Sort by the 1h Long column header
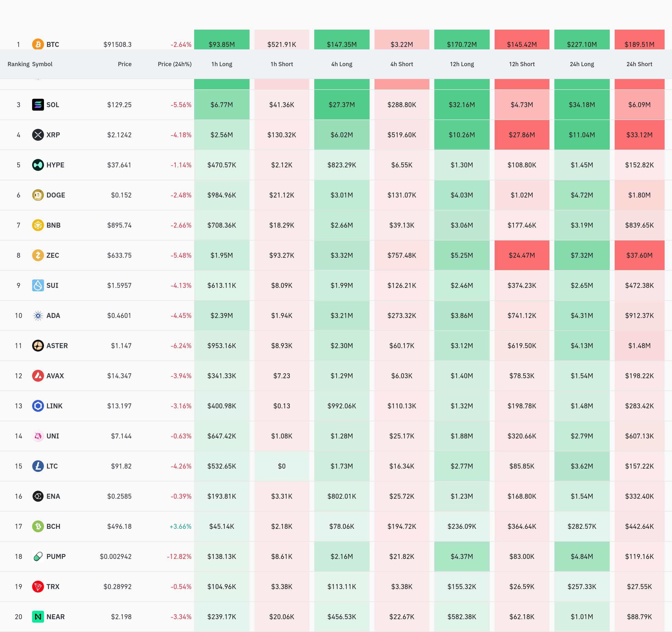 click(x=222, y=64)
